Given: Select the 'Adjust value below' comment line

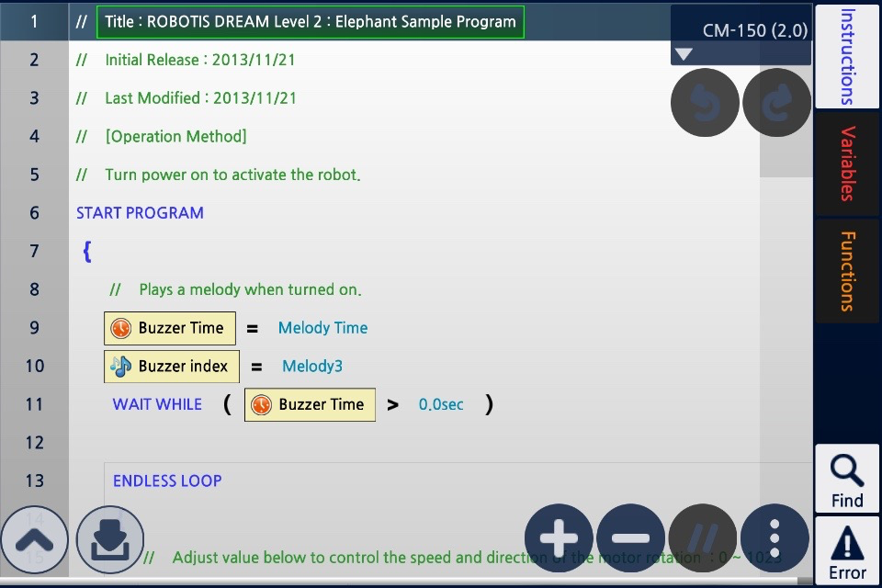Looking at the screenshot, I should 477,558.
